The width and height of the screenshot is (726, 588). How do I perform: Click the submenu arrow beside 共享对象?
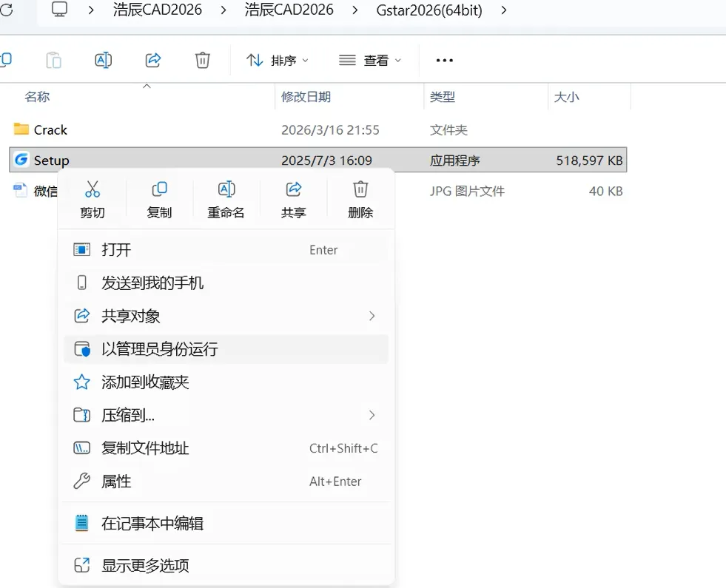(372, 316)
